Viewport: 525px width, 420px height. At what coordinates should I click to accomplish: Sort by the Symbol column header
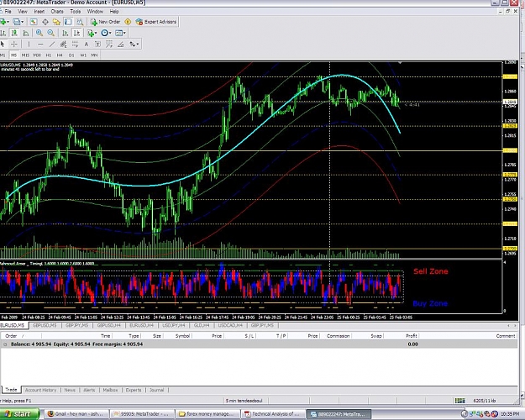click(182, 336)
